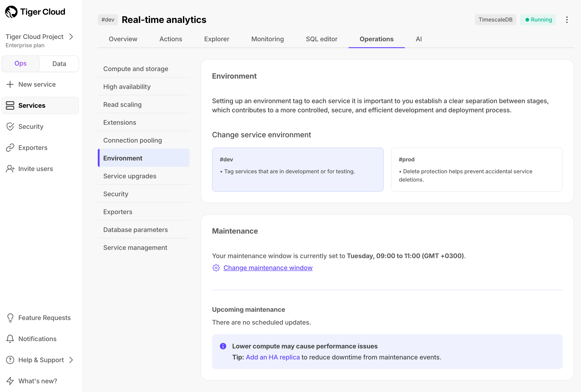Open Read scaling settings

pos(143,105)
